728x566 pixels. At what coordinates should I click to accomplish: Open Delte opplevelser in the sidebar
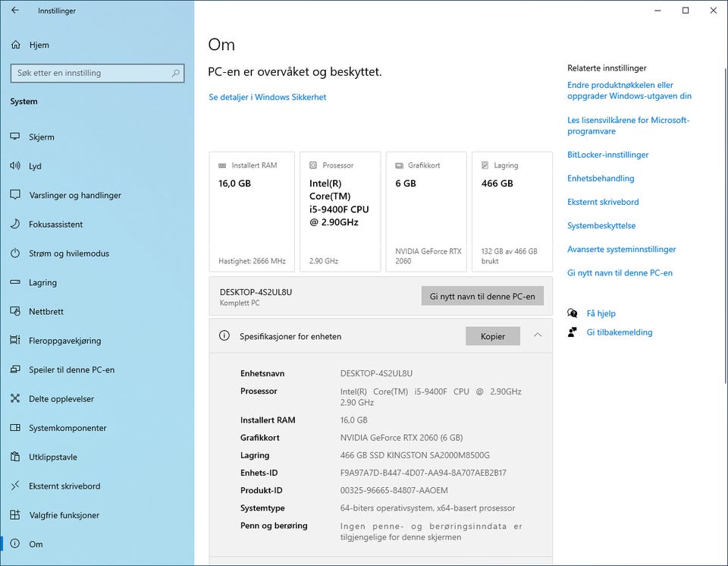click(x=97, y=399)
